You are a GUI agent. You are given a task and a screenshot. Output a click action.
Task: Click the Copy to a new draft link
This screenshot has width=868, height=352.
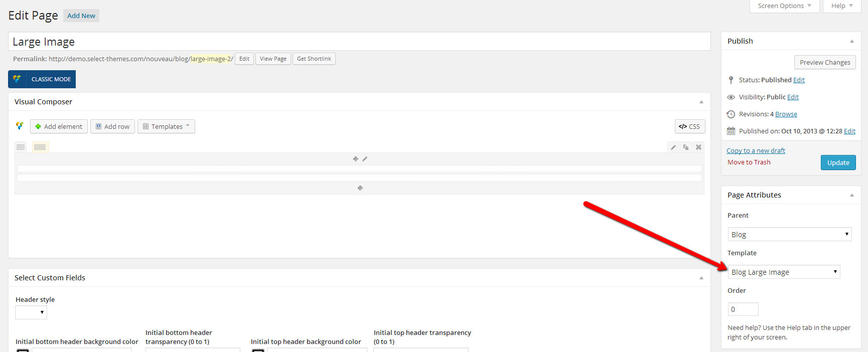point(756,150)
